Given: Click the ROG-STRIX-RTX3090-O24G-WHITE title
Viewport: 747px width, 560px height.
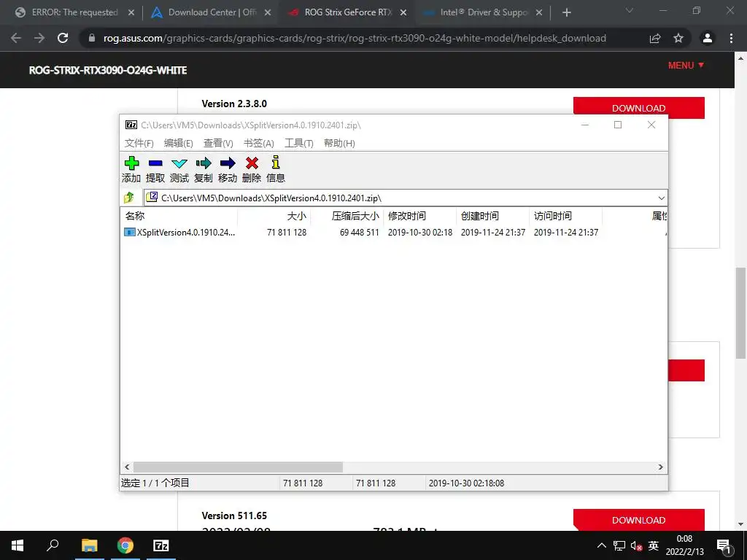Looking at the screenshot, I should point(108,70).
